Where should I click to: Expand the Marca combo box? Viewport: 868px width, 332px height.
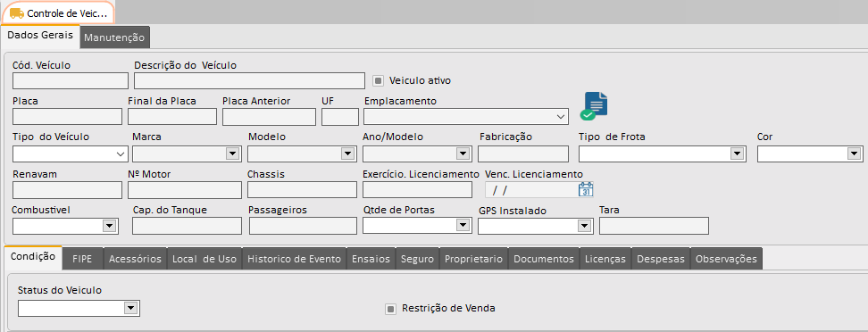tap(231, 154)
